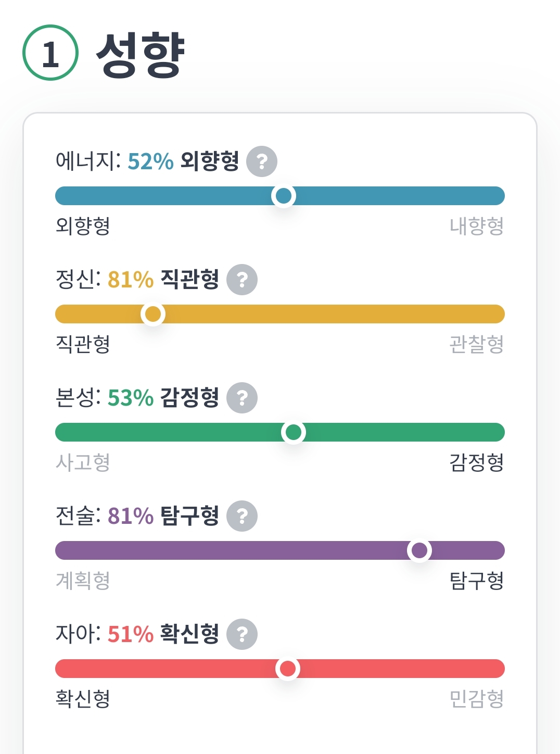Open the help tooltip for 본성 감정형
Image resolution: width=560 pixels, height=754 pixels.
click(x=242, y=398)
